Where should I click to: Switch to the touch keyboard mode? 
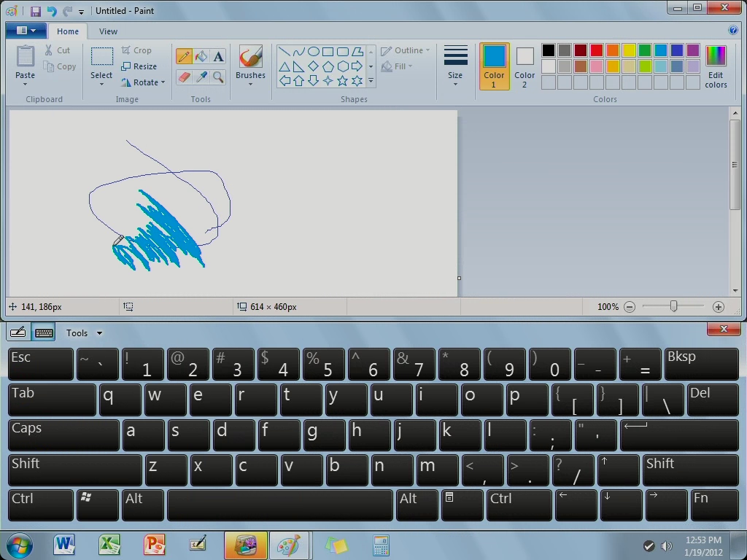pyautogui.click(x=44, y=332)
